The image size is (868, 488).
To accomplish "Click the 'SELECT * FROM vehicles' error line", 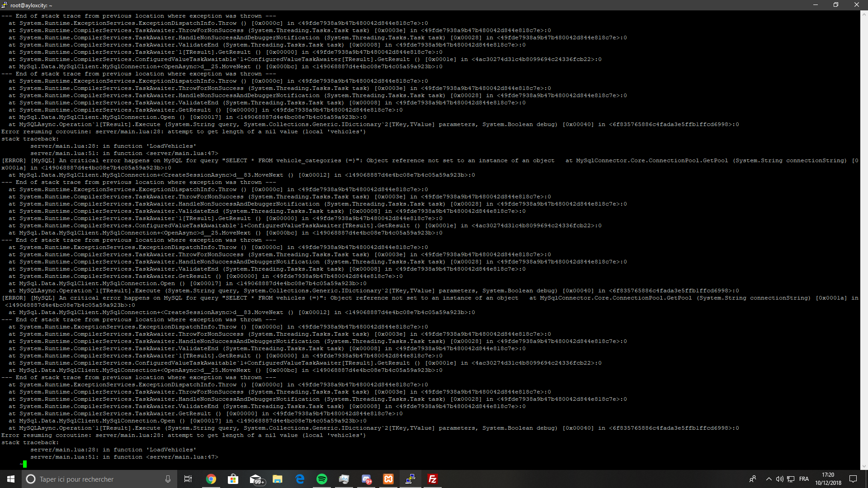I will pyautogui.click(x=429, y=301).
